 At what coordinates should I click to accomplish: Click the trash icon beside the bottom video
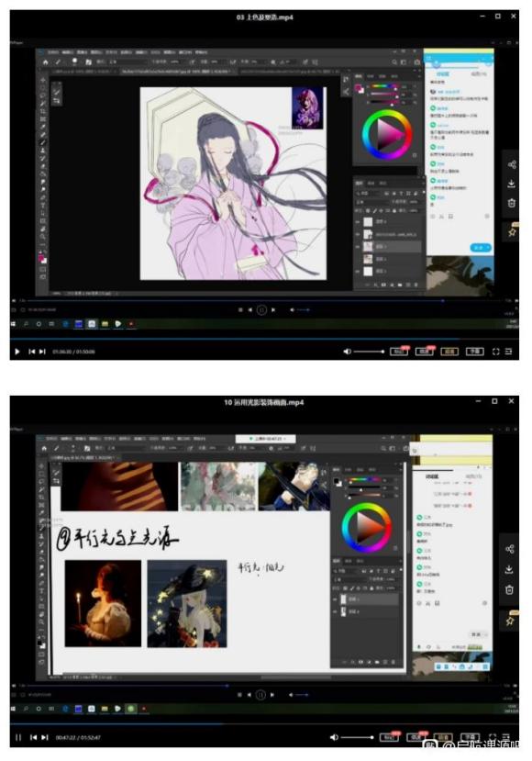tap(509, 589)
